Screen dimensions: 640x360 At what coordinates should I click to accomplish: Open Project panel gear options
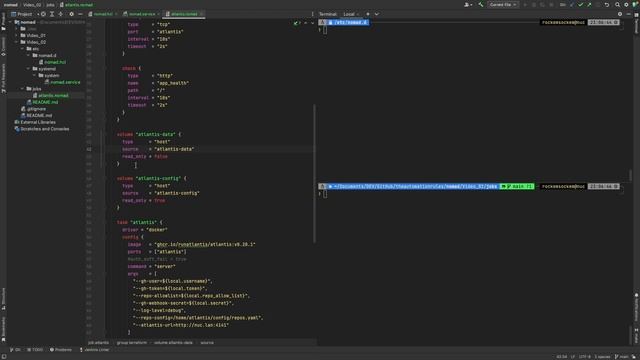pos(71,14)
